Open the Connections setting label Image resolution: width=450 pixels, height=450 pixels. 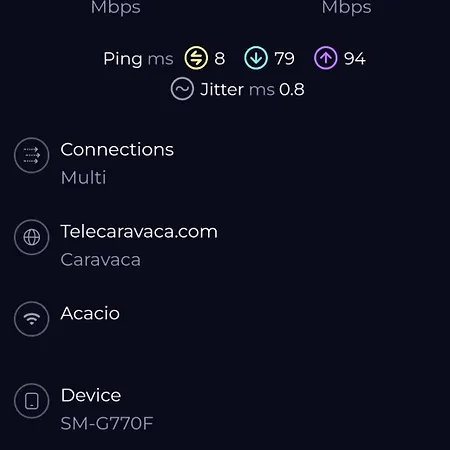point(117,150)
